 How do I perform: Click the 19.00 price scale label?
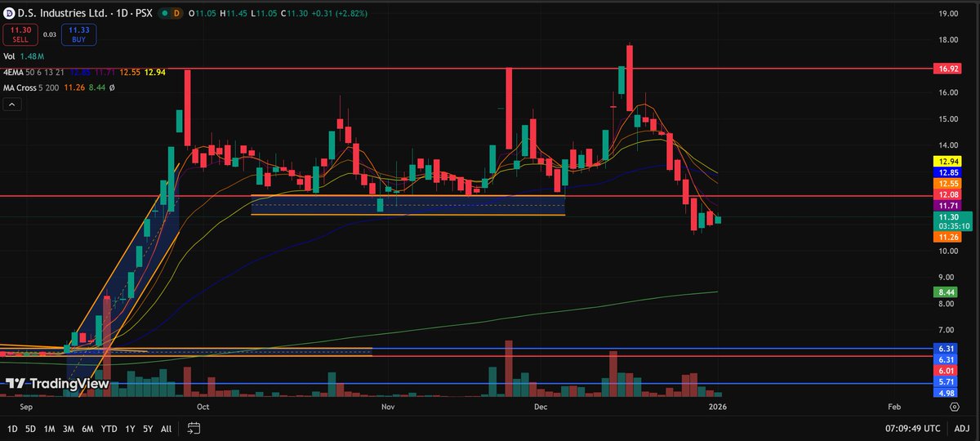coord(948,14)
